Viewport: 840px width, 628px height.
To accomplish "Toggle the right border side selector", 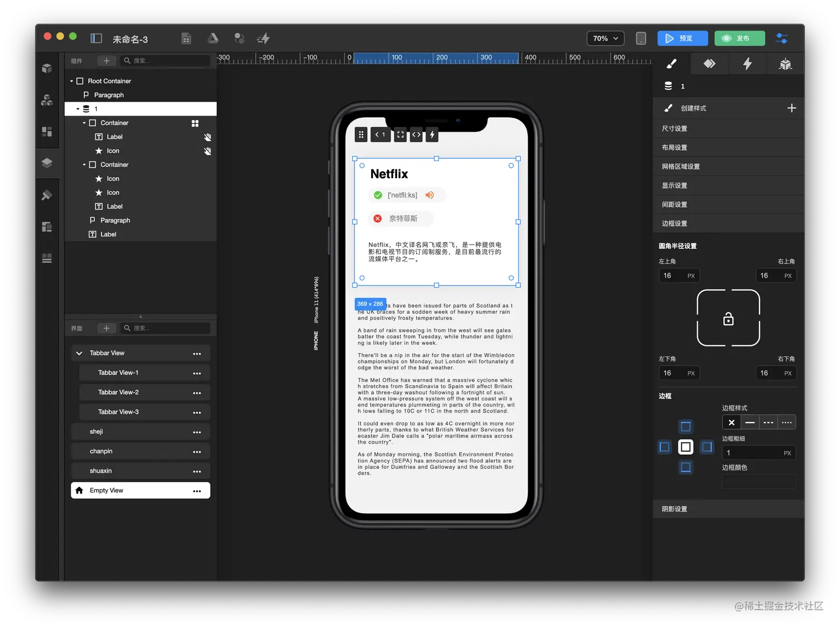I will click(x=707, y=447).
